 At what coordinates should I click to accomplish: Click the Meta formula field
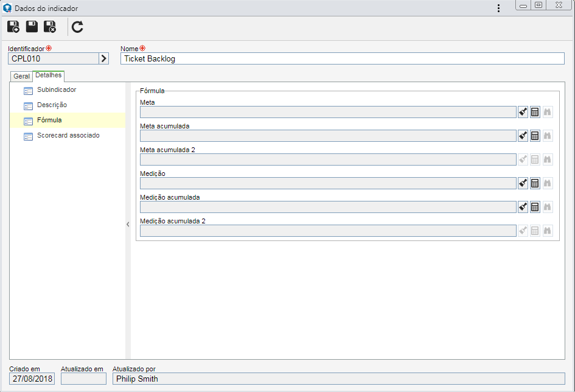[x=328, y=112]
